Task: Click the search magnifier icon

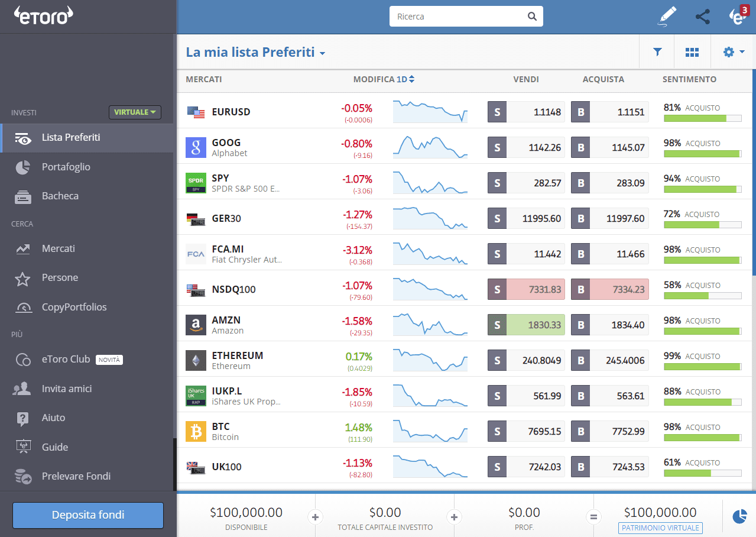Action: point(532,17)
